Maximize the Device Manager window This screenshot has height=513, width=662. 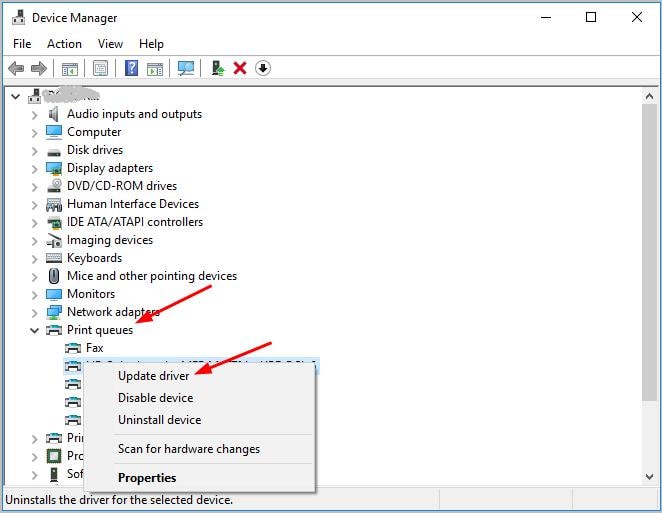[x=591, y=17]
